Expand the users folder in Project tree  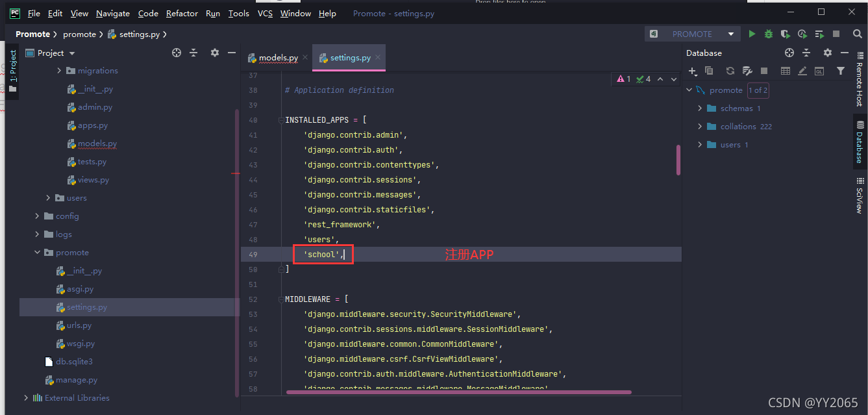48,198
